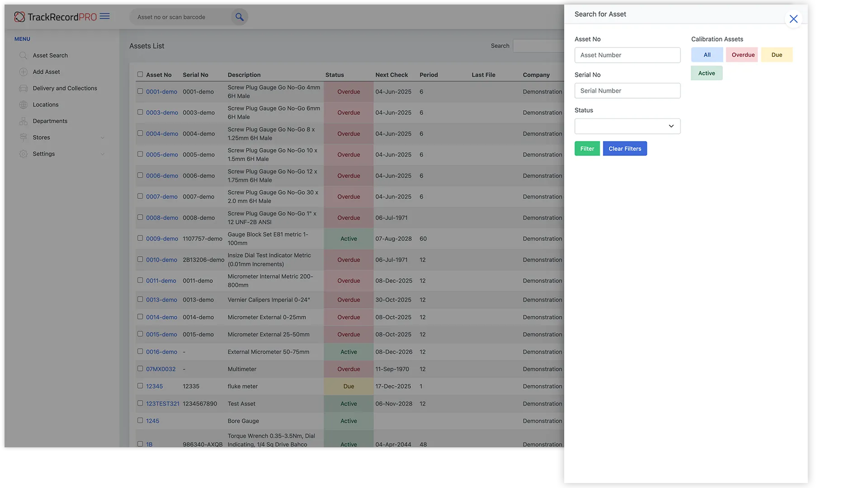Click the TrackRecordPRO logo icon

20,16
